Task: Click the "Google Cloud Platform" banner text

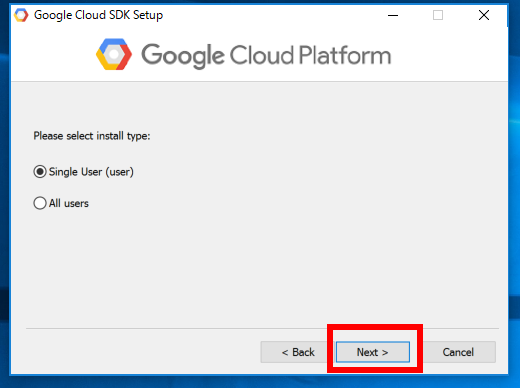Action: coord(266,56)
